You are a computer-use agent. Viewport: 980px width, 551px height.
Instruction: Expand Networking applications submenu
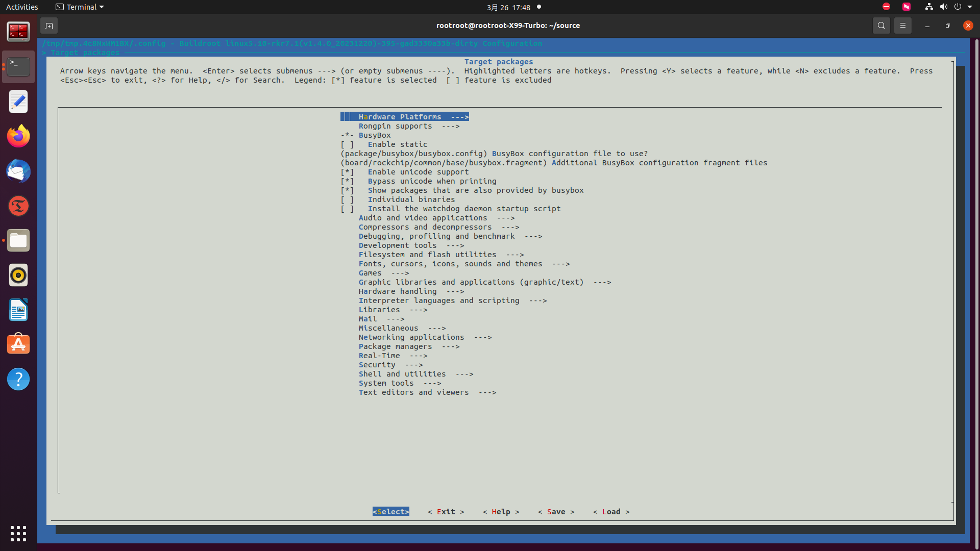pyautogui.click(x=411, y=337)
